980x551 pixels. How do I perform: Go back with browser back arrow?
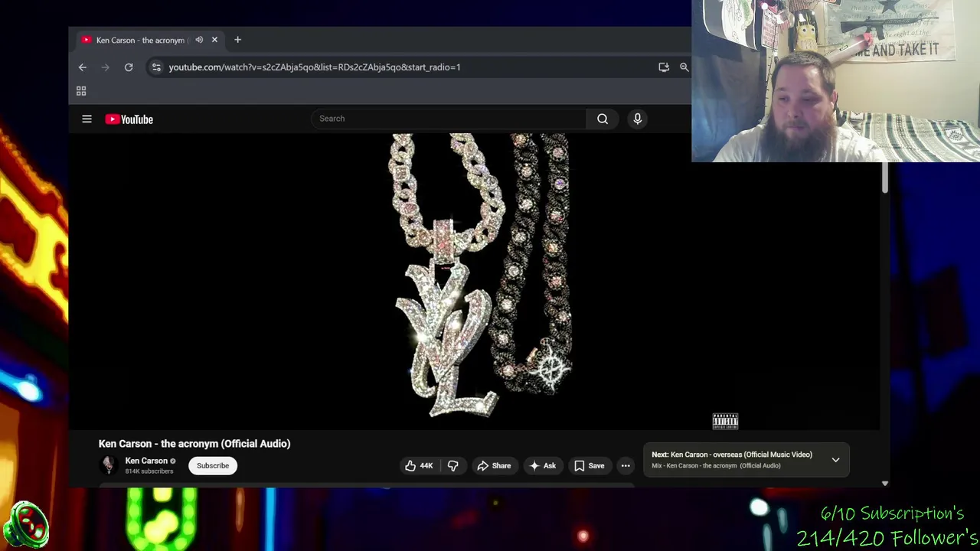coord(83,67)
